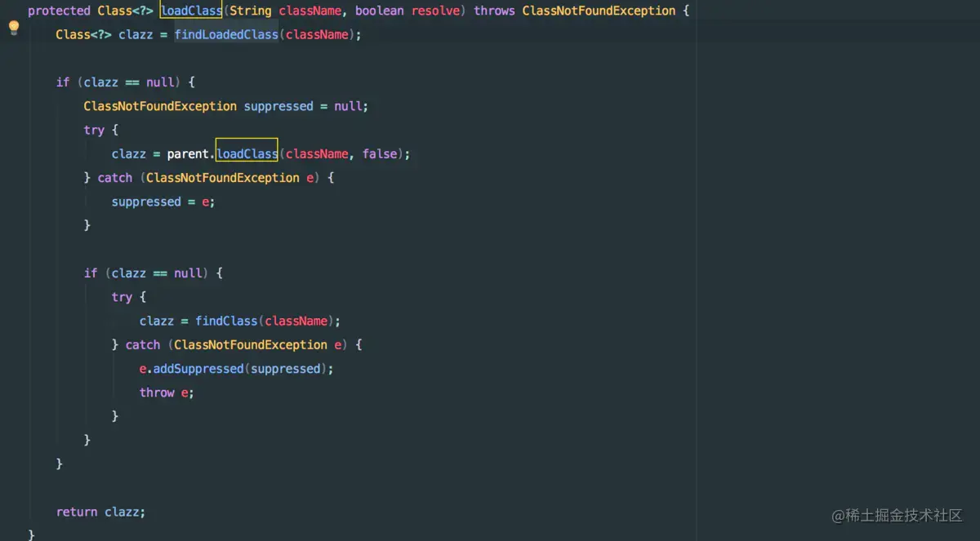Image resolution: width=980 pixels, height=541 pixels.
Task: Click the yellow lightbulb quick-fix icon
Action: (13, 29)
